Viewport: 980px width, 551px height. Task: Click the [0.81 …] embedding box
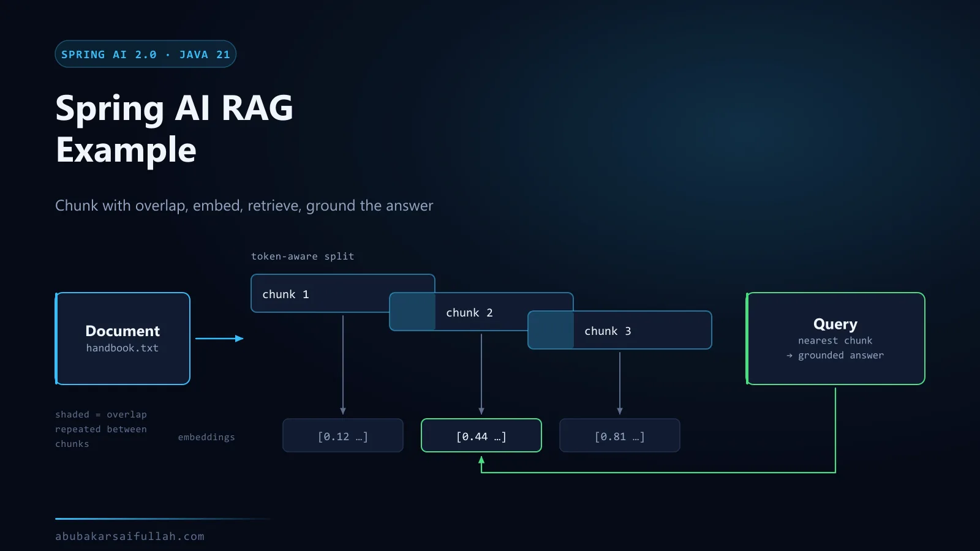620,435
